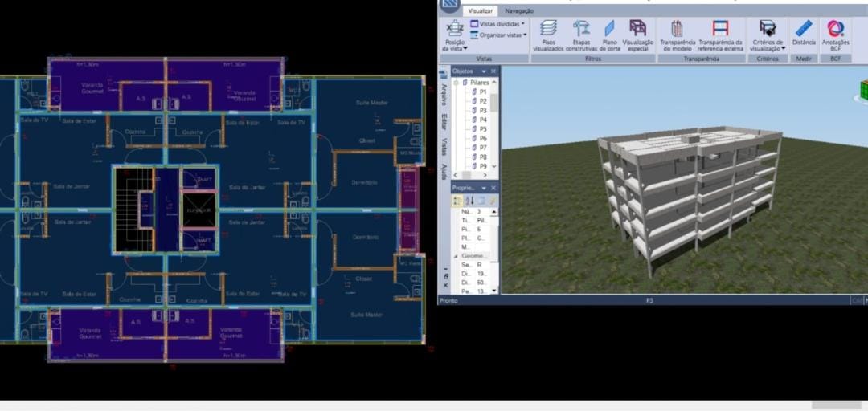Image resolution: width=868 pixels, height=411 pixels.
Task: Activate the Plano de corte tool
Action: pos(609,35)
